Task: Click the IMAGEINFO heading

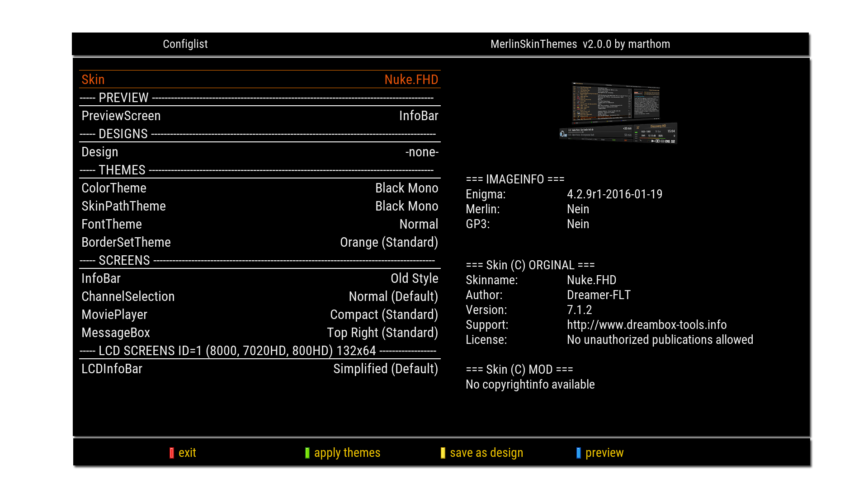Action: click(515, 179)
